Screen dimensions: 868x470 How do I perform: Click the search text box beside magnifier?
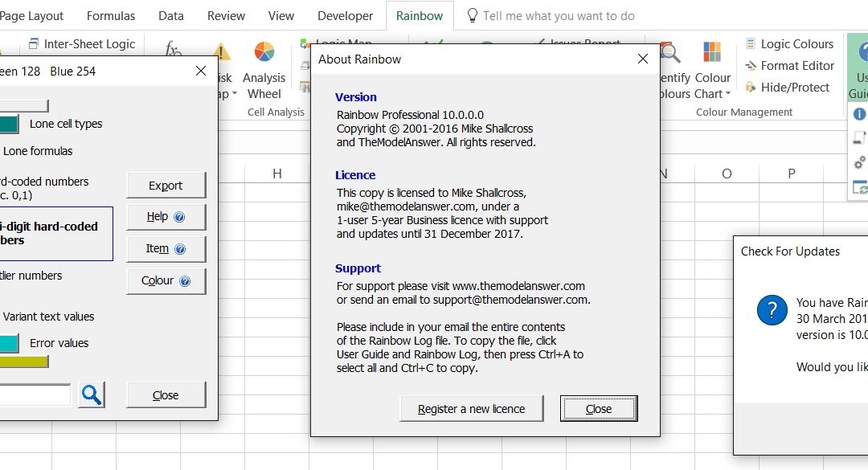click(x=35, y=394)
